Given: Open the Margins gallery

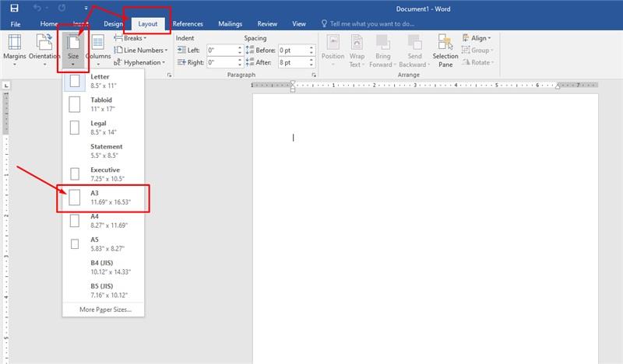Looking at the screenshot, I should tap(15, 51).
